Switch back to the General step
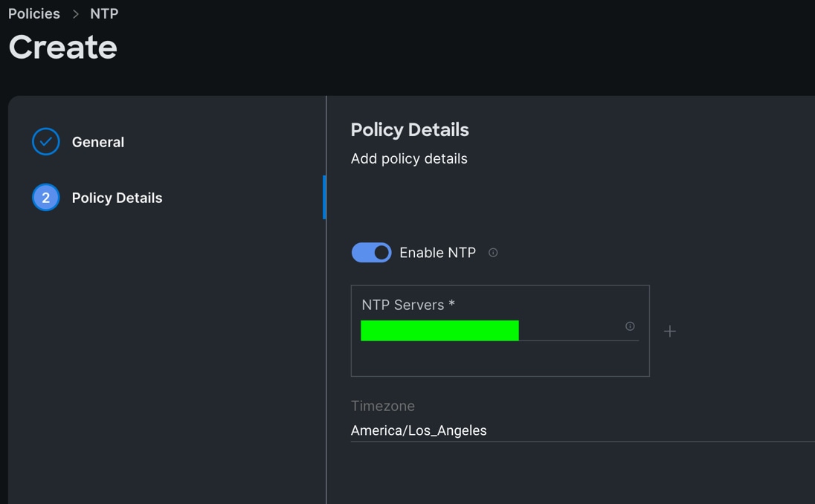The width and height of the screenshot is (815, 504). coord(97,141)
